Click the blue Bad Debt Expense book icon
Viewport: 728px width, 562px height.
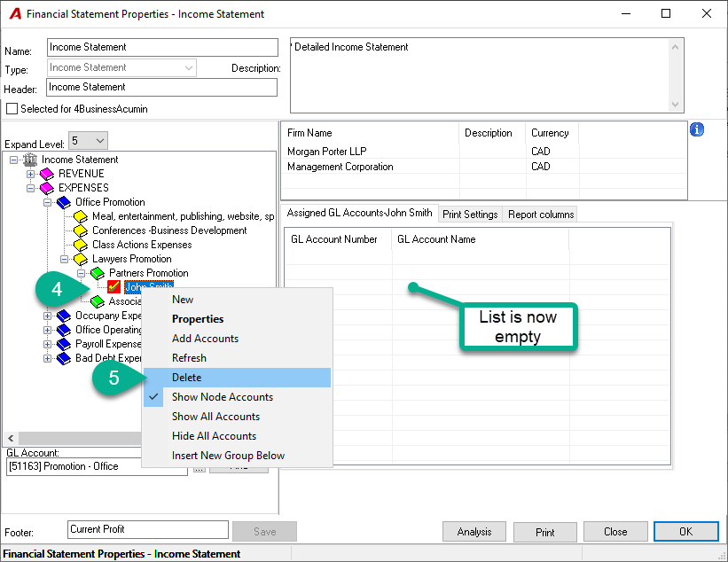[x=64, y=358]
